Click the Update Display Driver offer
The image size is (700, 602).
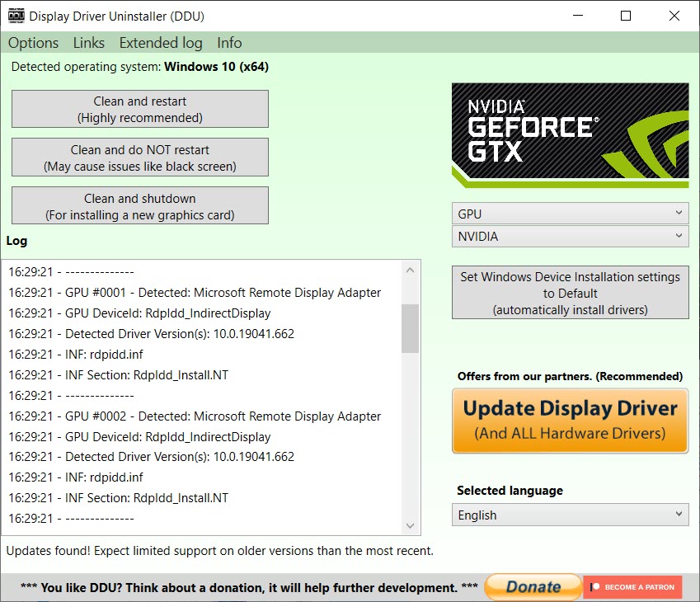[x=570, y=421]
